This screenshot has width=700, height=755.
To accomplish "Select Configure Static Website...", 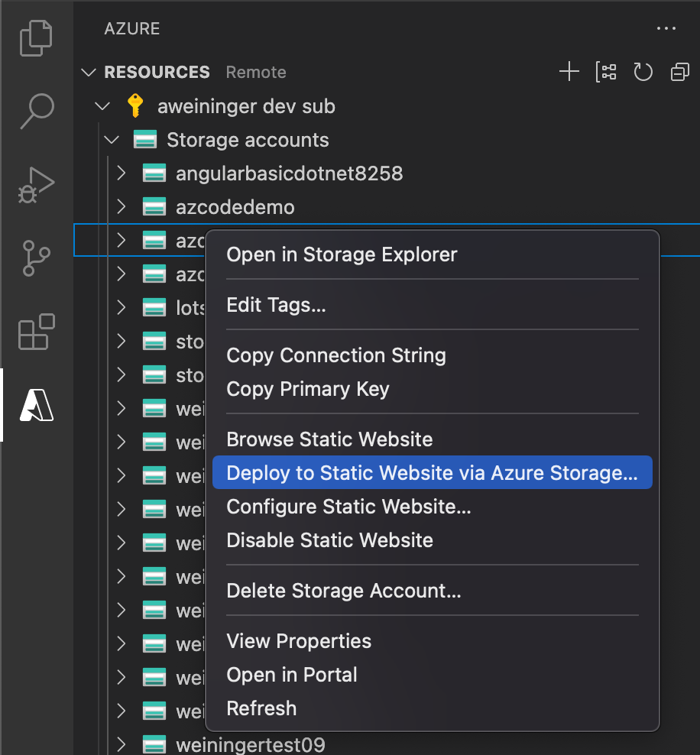I will [433, 507].
